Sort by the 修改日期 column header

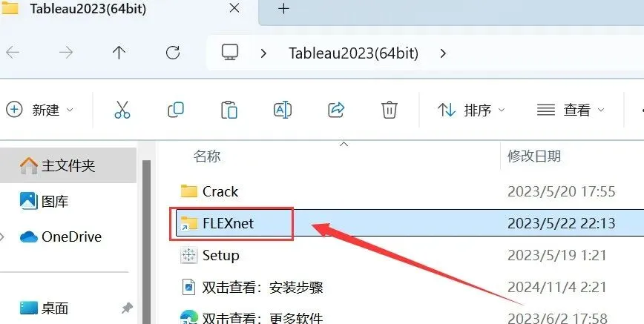[x=534, y=156]
